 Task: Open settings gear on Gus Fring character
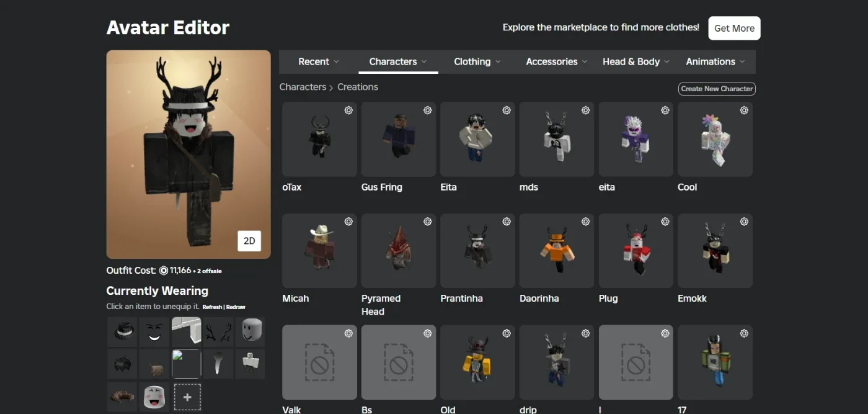point(428,110)
